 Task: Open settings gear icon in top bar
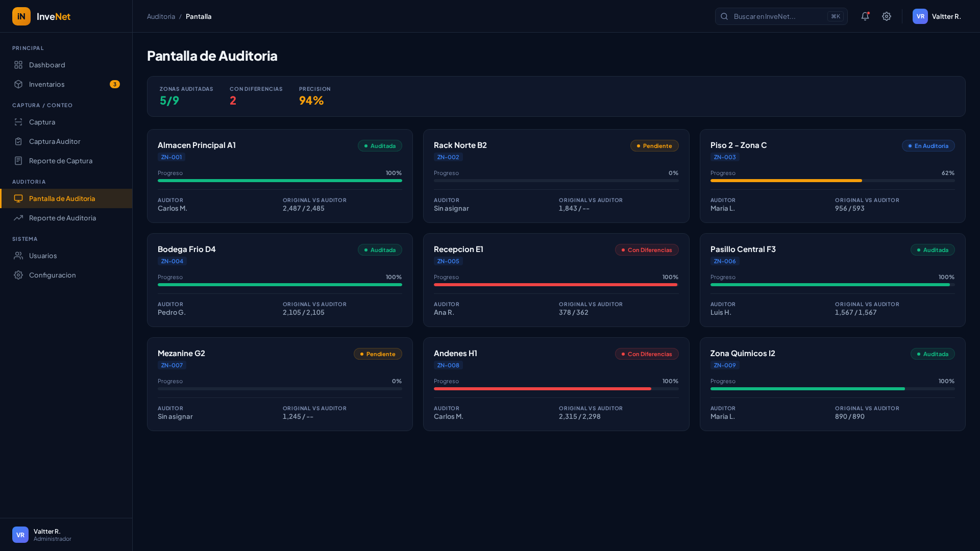click(887, 16)
